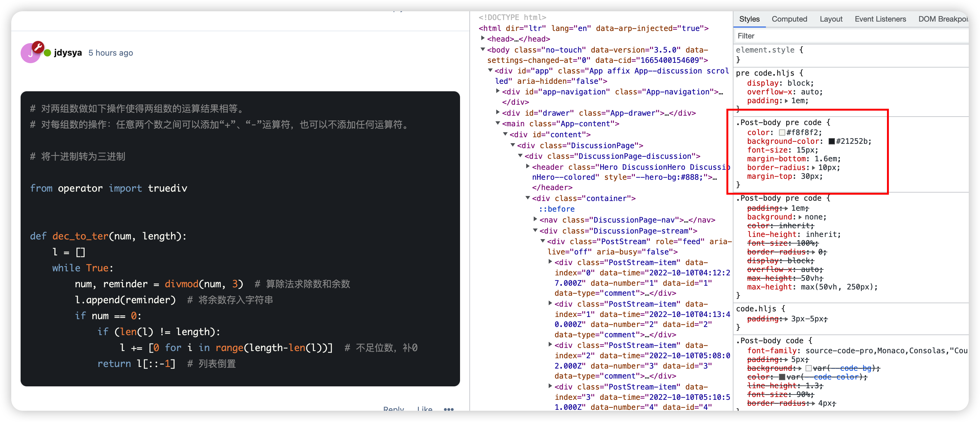Screen dimensions: 980x422
Task: Click the red wrench badge on avatar
Action: 38,47
